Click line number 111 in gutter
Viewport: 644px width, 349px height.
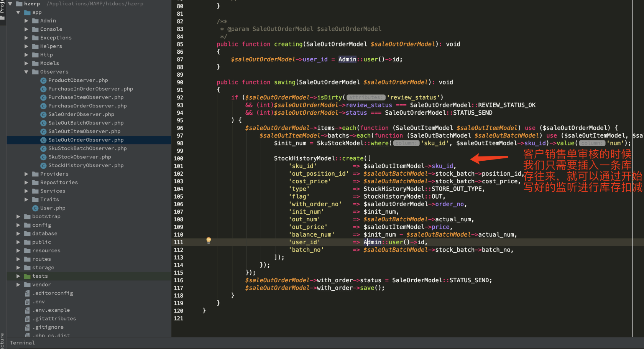[179, 242]
